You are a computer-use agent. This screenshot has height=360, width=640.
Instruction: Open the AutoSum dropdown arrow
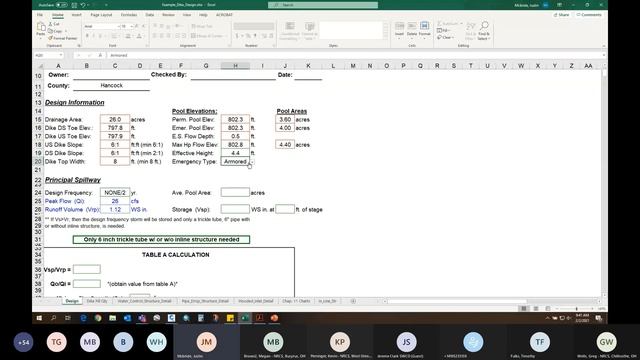point(461,24)
